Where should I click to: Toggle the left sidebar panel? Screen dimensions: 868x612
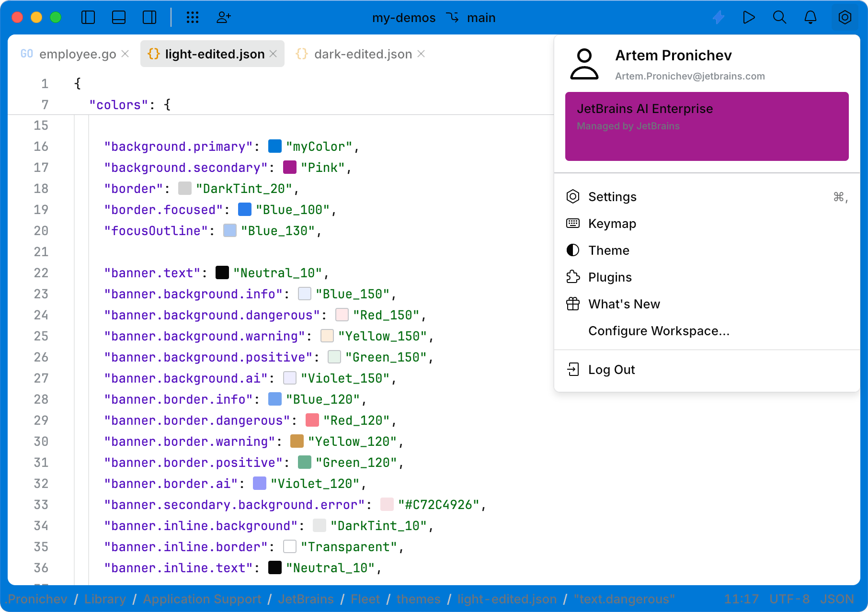pos(88,18)
